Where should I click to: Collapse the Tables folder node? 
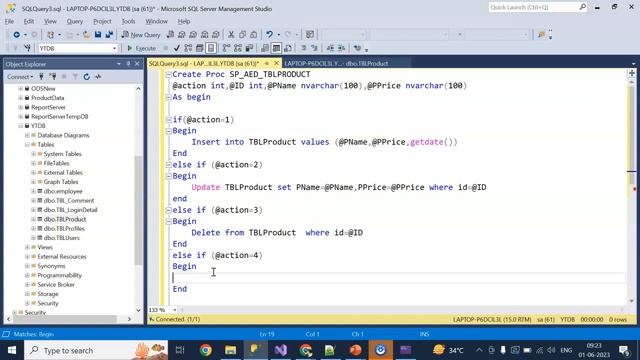pyautogui.click(x=27, y=144)
